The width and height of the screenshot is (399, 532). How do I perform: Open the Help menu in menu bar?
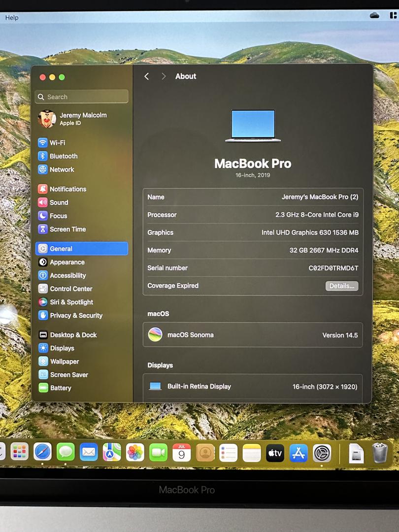(x=12, y=18)
